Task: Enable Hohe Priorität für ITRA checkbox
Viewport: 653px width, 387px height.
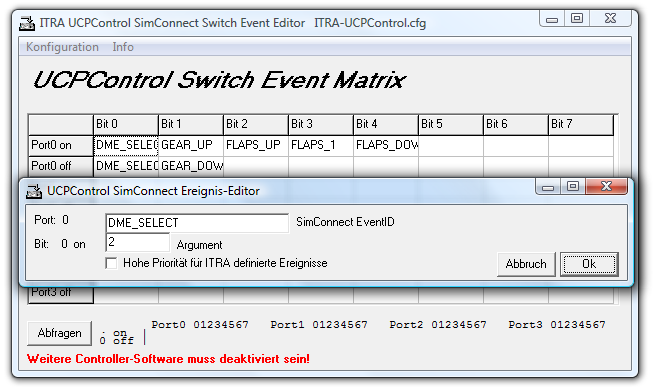Action: (x=111, y=263)
